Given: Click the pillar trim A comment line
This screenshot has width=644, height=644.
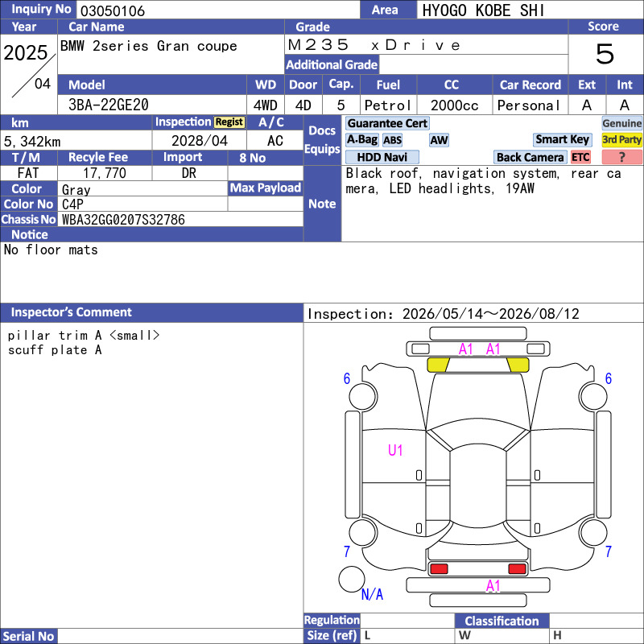Looking at the screenshot, I should click(x=84, y=336).
